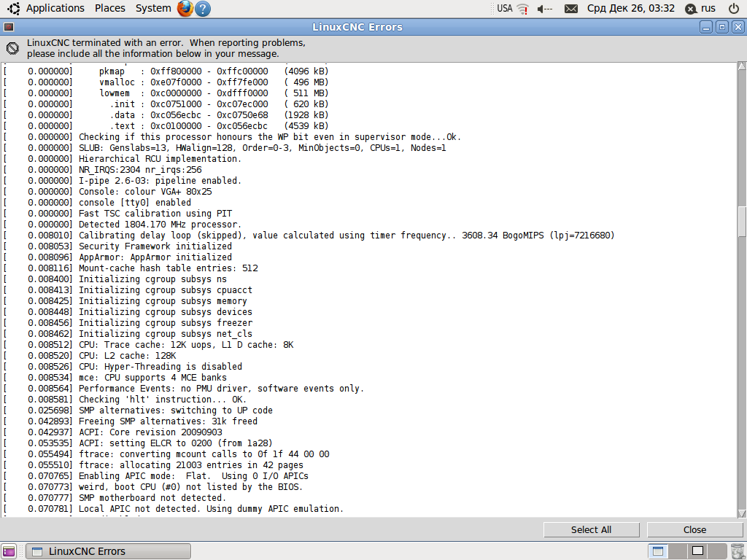Open the Places menu

tap(110, 9)
